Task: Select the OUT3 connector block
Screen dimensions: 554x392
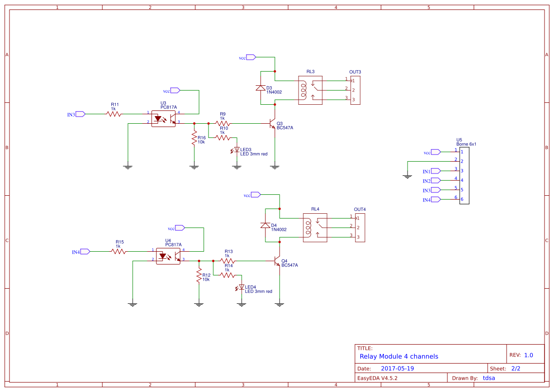Action: point(355,90)
